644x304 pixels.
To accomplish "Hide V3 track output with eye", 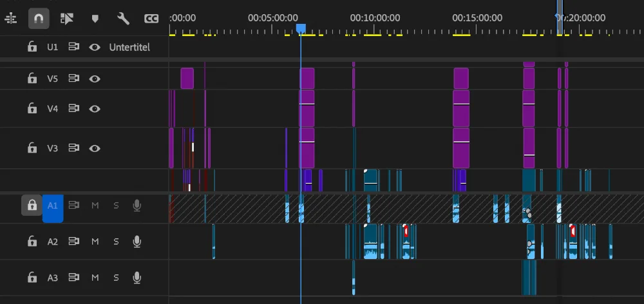I will pos(95,148).
